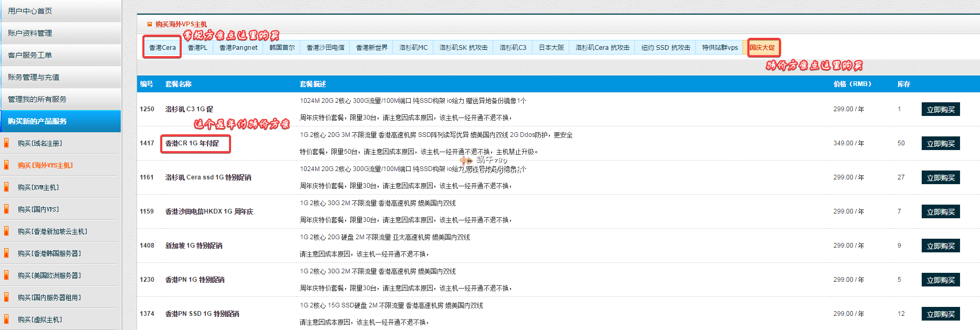Click the orange icon beside 购买[KVM主机]
The width and height of the screenshot is (980, 330).
point(6,187)
